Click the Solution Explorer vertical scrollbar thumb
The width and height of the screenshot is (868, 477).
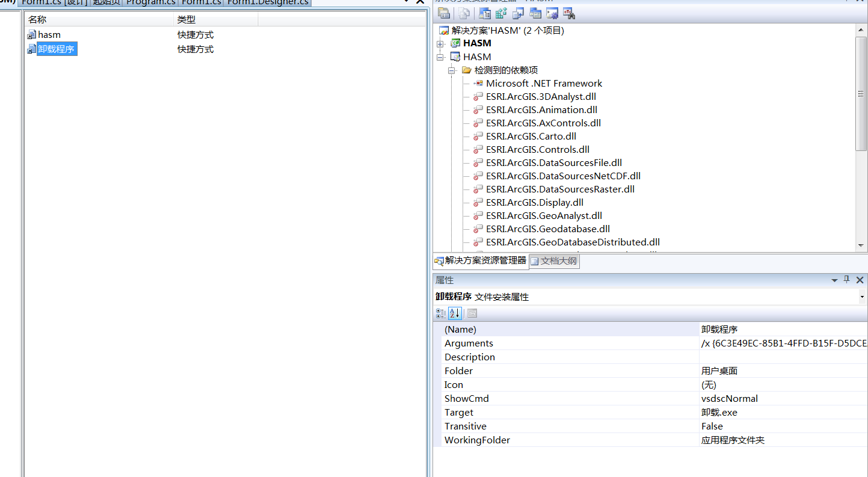point(861,93)
